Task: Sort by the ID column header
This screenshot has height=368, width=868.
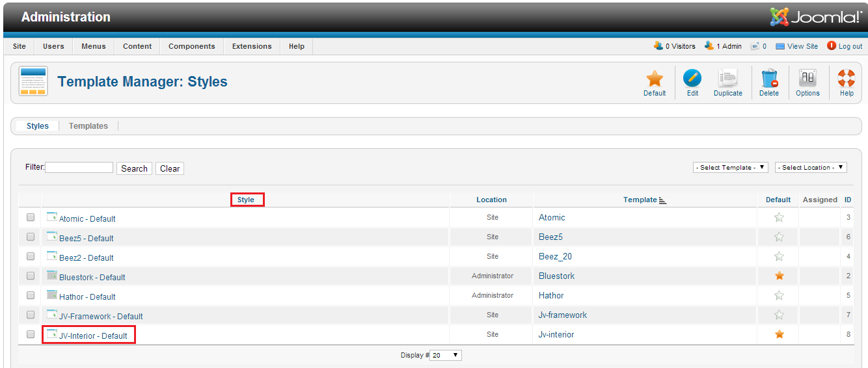Action: tap(848, 200)
